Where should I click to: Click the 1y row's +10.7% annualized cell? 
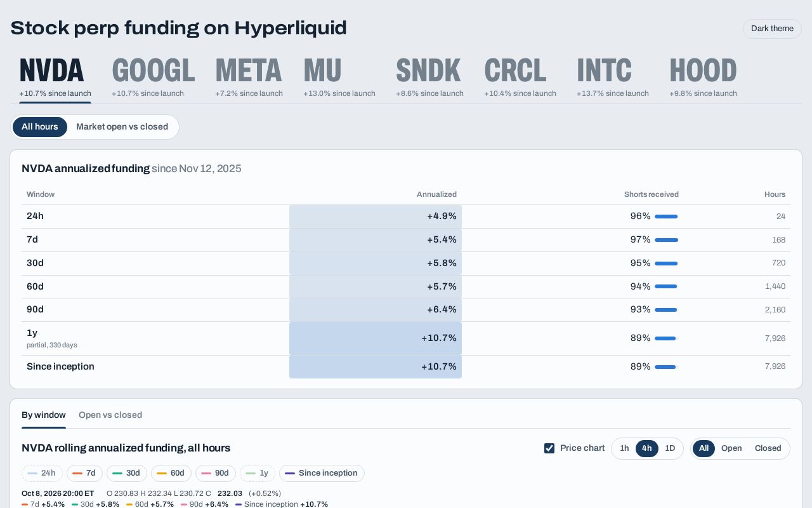[376, 338]
